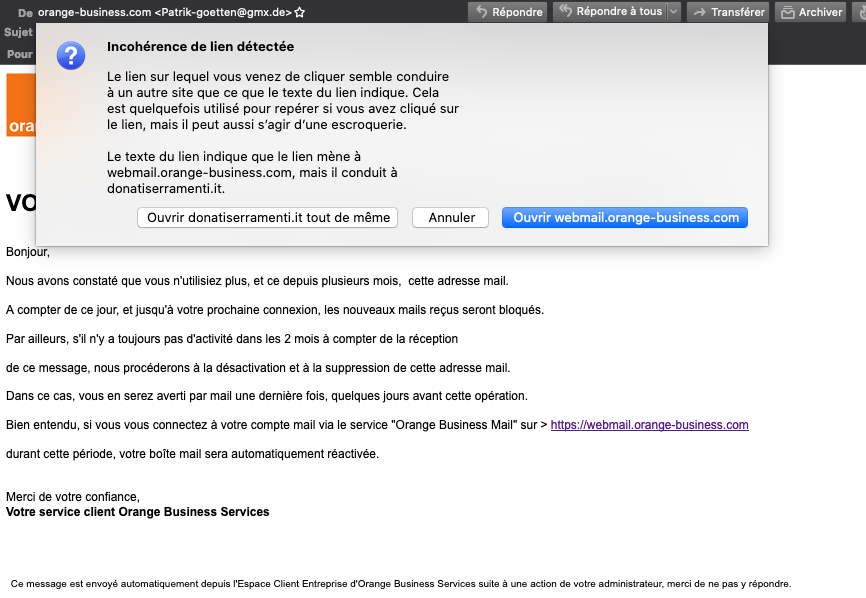
Task: Click the line "A compter de ce jour"
Action: pos(275,310)
